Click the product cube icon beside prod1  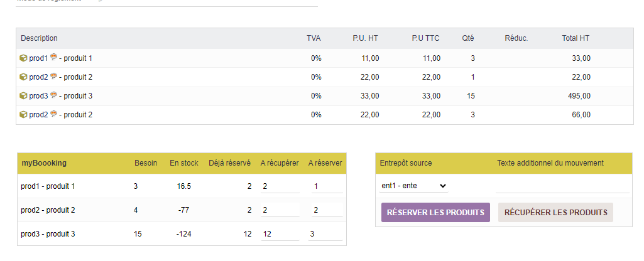click(x=23, y=58)
